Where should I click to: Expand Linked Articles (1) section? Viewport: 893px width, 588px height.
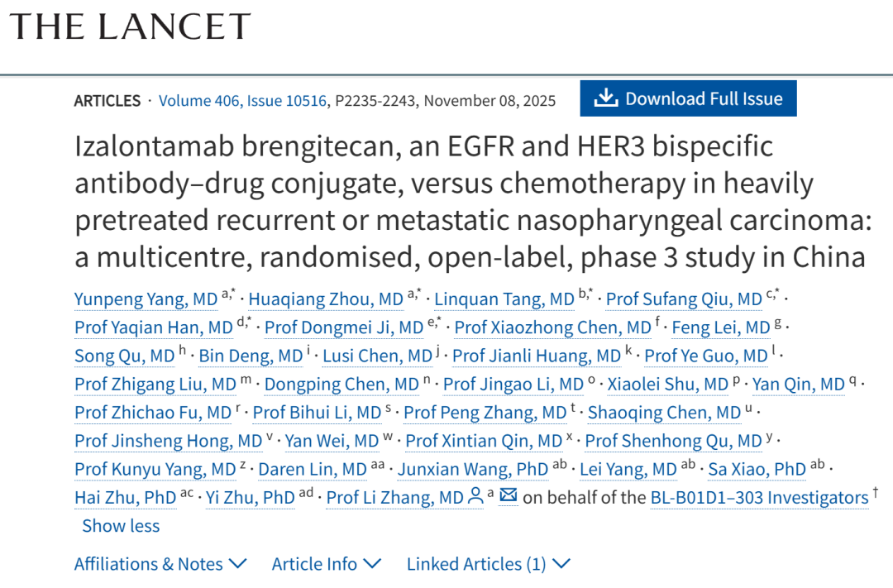488,564
